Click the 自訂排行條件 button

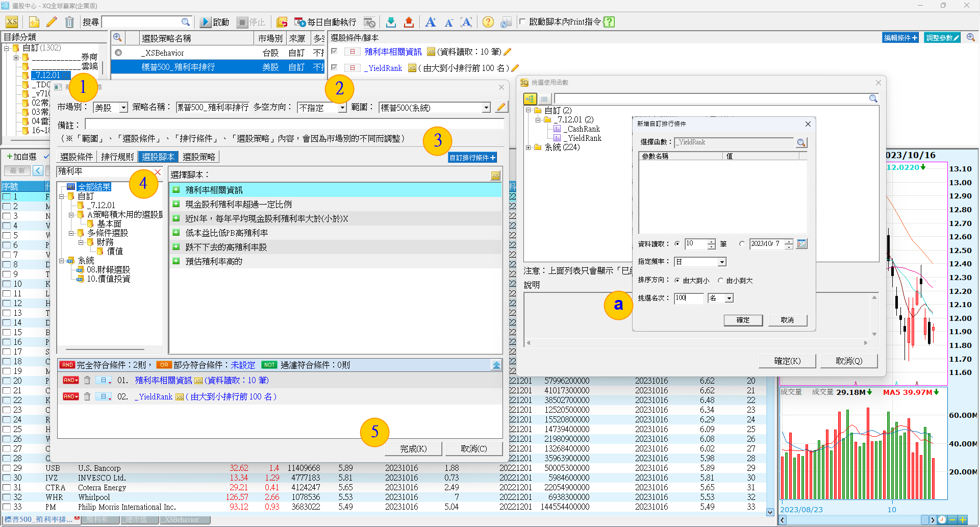tap(472, 158)
